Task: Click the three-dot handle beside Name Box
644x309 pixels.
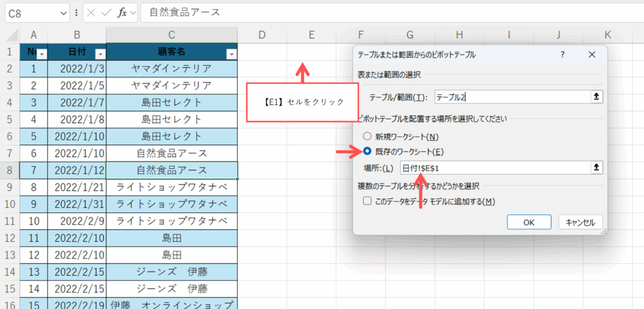Action: click(76, 13)
